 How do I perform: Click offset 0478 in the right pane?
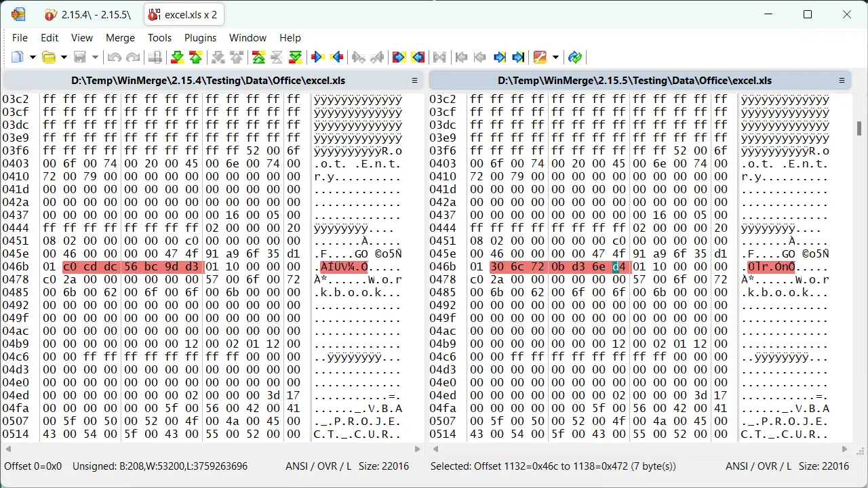coord(442,280)
